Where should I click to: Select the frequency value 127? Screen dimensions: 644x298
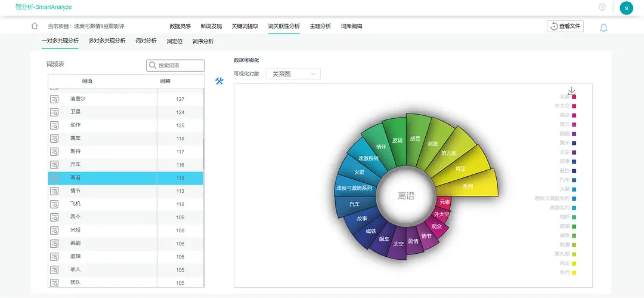tap(180, 99)
